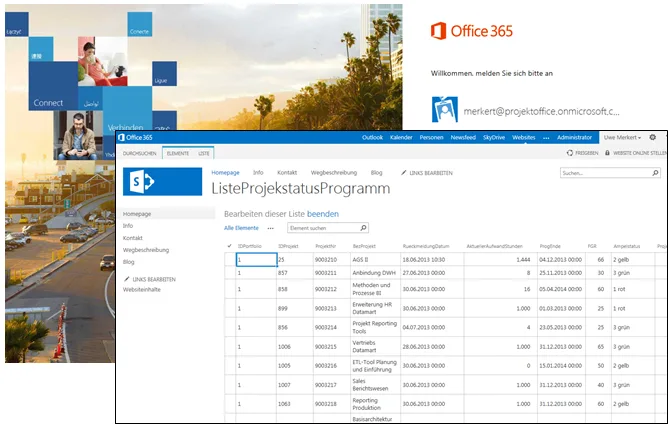This screenshot has width=672, height=430.
Task: Click Homepage in the left sidebar
Action: (137, 214)
